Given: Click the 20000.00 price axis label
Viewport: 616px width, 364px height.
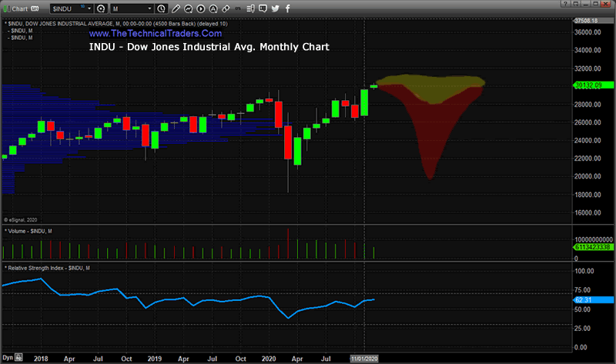Looking at the screenshot, I should pos(588,176).
